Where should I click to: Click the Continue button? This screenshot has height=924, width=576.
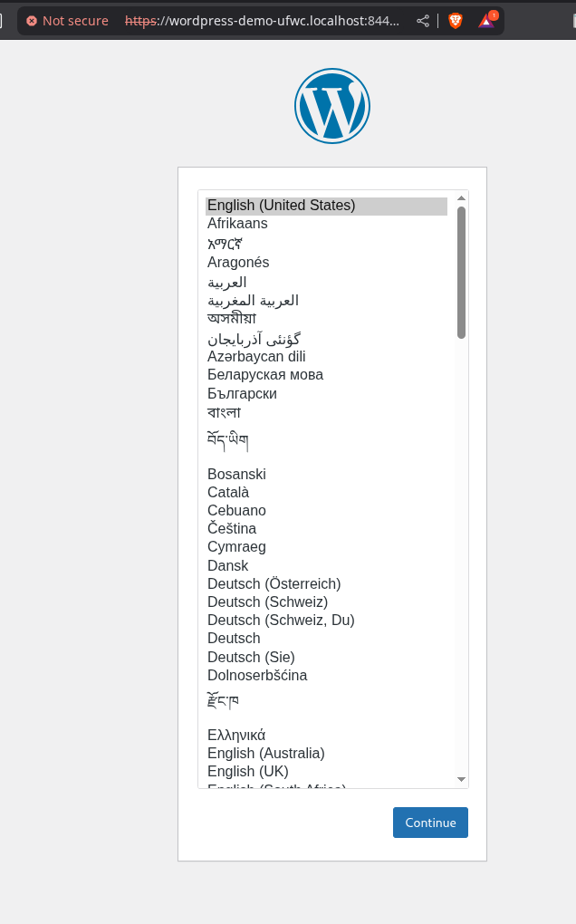[x=430, y=823]
